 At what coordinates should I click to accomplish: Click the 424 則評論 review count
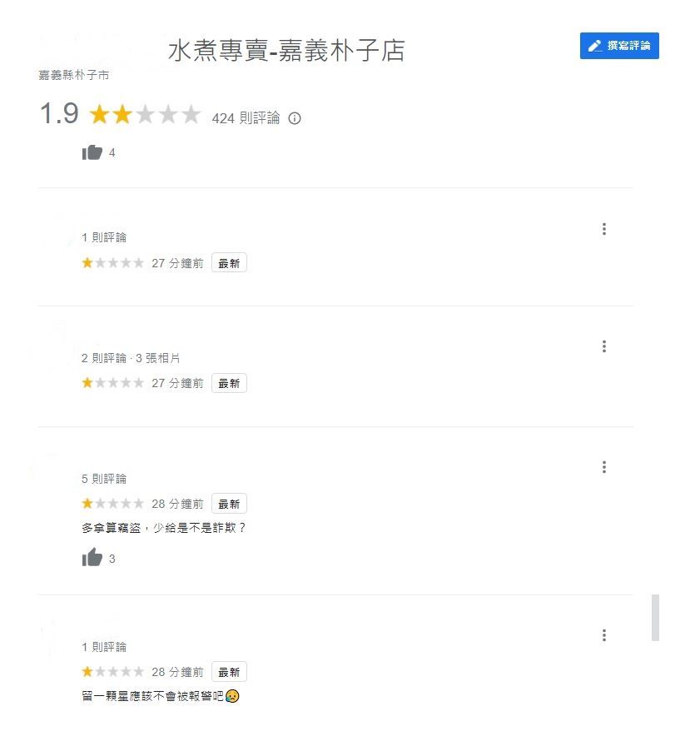coord(246,118)
